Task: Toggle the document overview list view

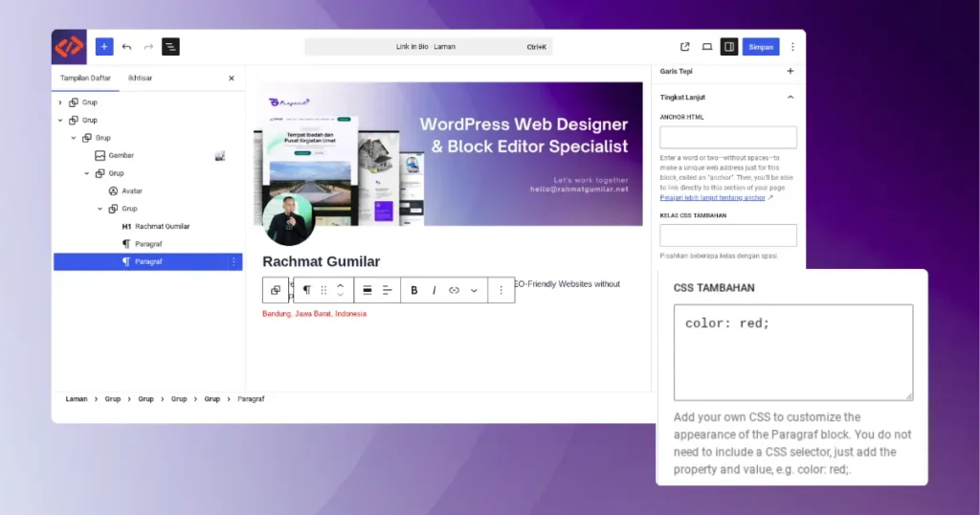Action: click(170, 47)
